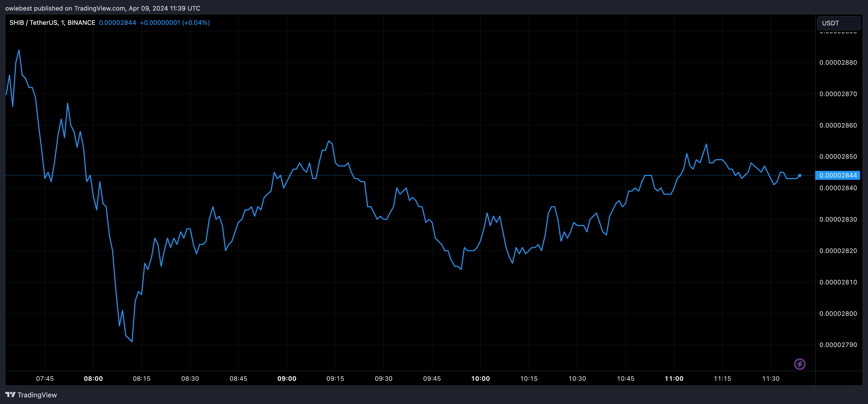Click the 11:00 time axis label
Viewport: 868px width, 404px height.
[x=674, y=378]
